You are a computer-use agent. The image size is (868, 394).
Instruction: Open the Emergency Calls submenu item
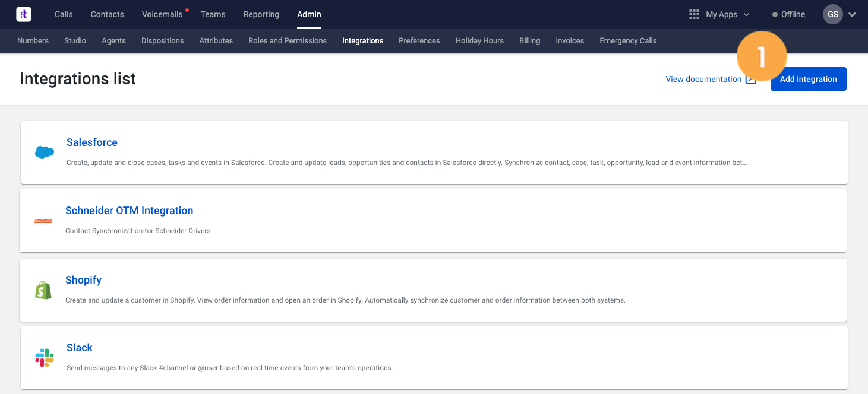pos(628,41)
